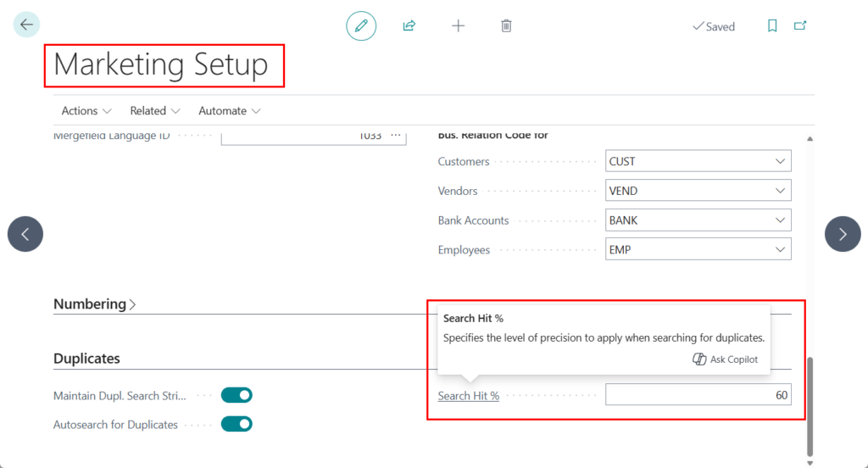Click the trash delete icon

click(506, 26)
